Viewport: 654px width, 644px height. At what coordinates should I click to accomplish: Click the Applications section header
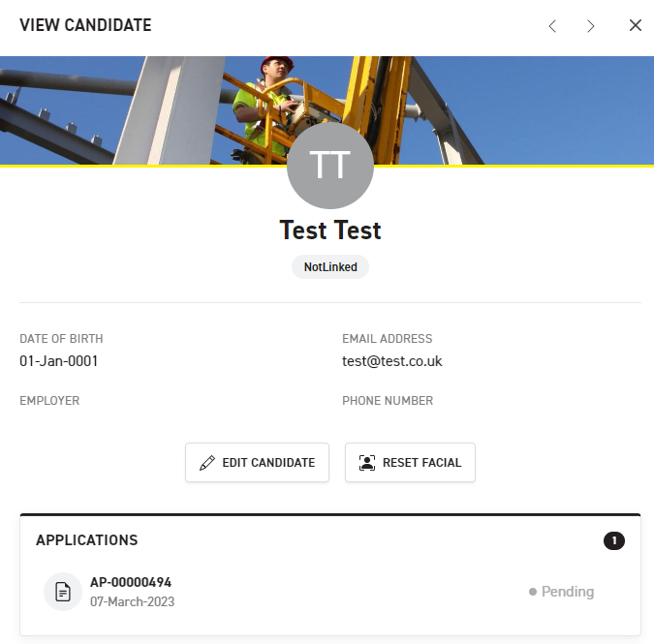[x=87, y=540]
